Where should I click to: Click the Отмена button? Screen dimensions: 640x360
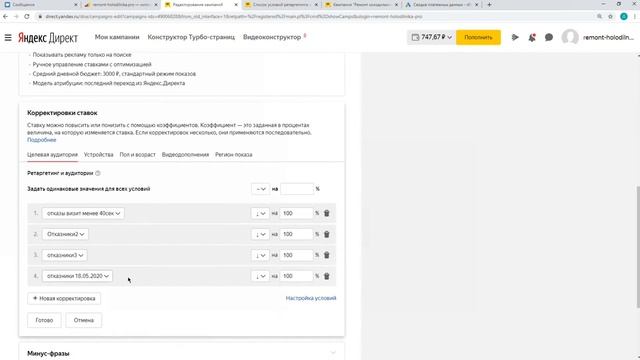[84, 320]
